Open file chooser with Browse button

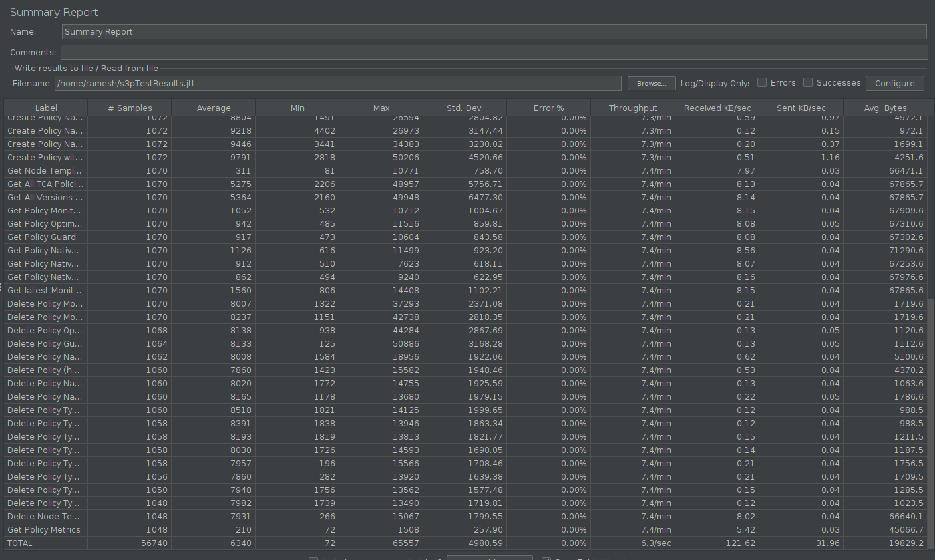click(x=652, y=84)
